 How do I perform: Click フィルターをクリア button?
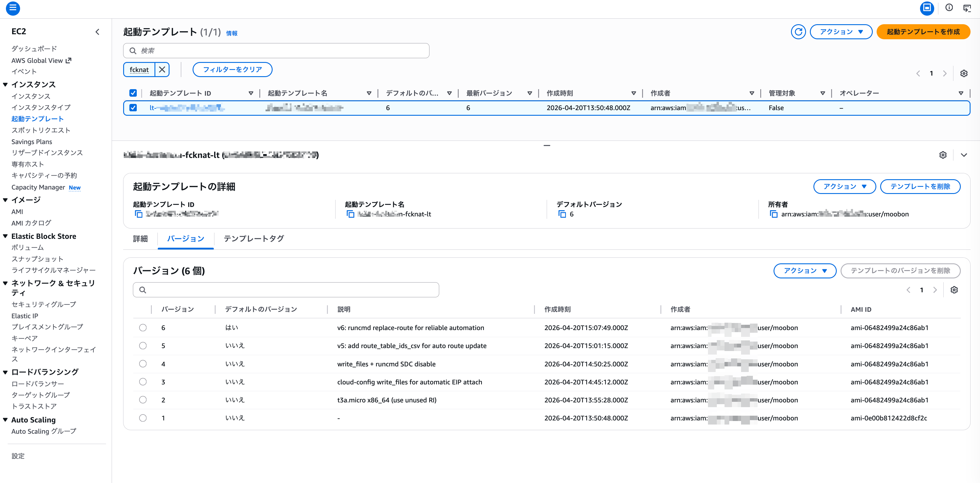coord(232,70)
